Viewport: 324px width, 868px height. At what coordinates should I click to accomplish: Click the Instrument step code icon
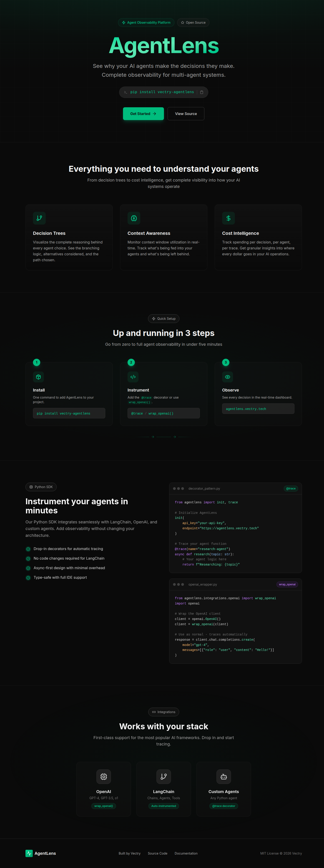pos(133,377)
